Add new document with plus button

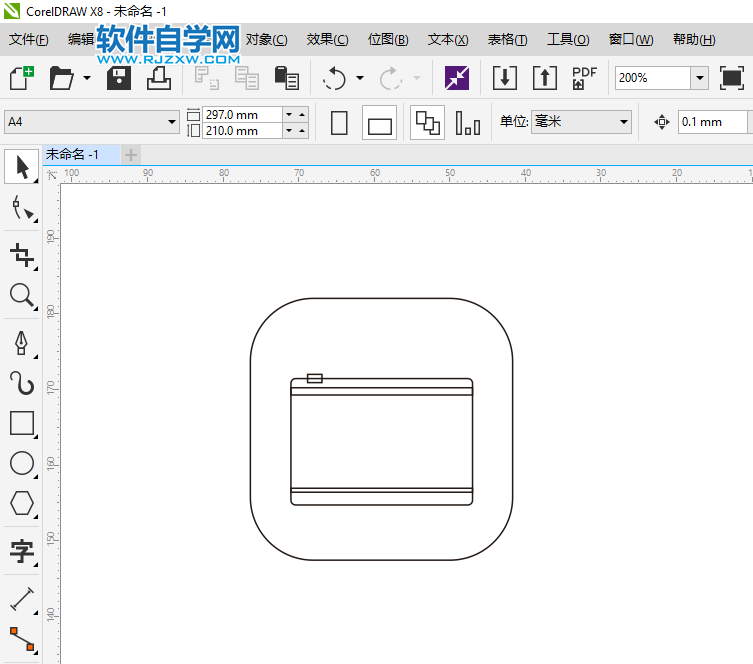click(x=131, y=155)
